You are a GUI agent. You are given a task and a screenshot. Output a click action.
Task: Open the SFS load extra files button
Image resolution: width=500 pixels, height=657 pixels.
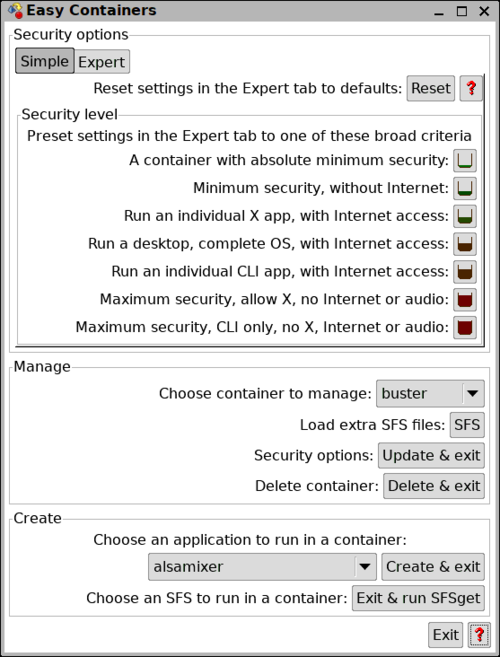(x=467, y=425)
